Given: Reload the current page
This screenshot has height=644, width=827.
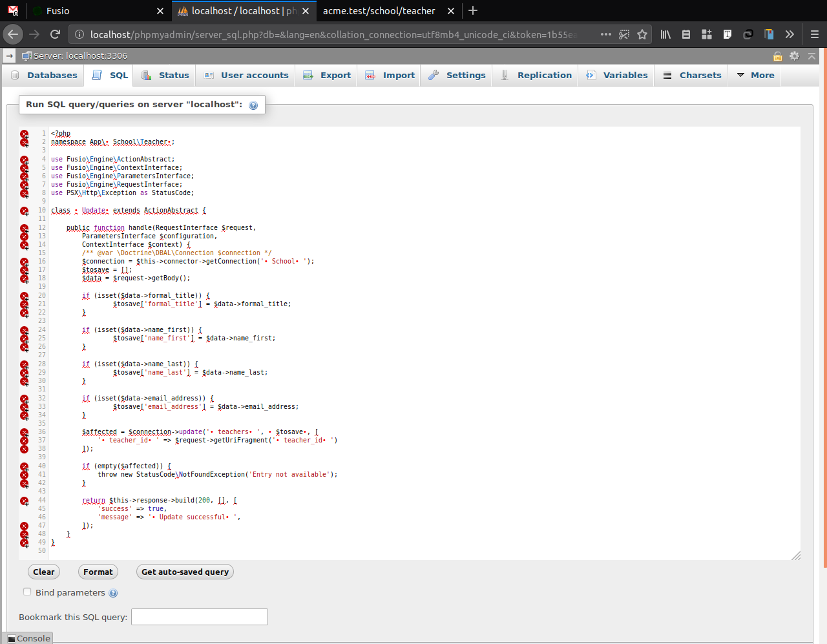Looking at the screenshot, I should [x=54, y=34].
